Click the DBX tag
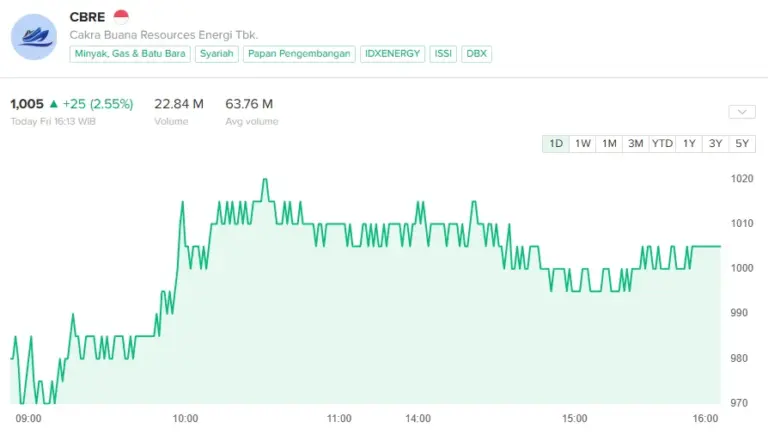 tap(477, 54)
